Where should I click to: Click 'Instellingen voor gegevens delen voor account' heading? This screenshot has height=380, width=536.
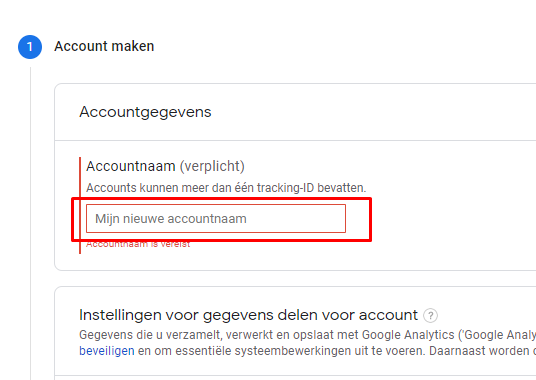point(248,315)
